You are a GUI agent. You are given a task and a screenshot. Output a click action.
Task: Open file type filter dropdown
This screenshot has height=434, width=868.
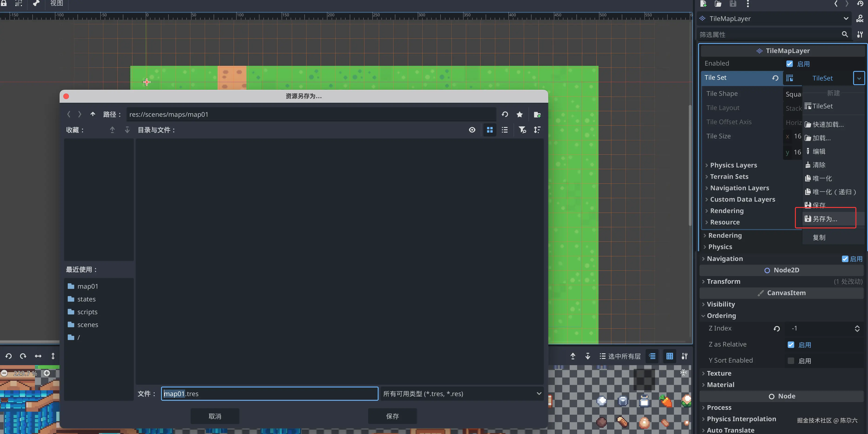coord(462,394)
